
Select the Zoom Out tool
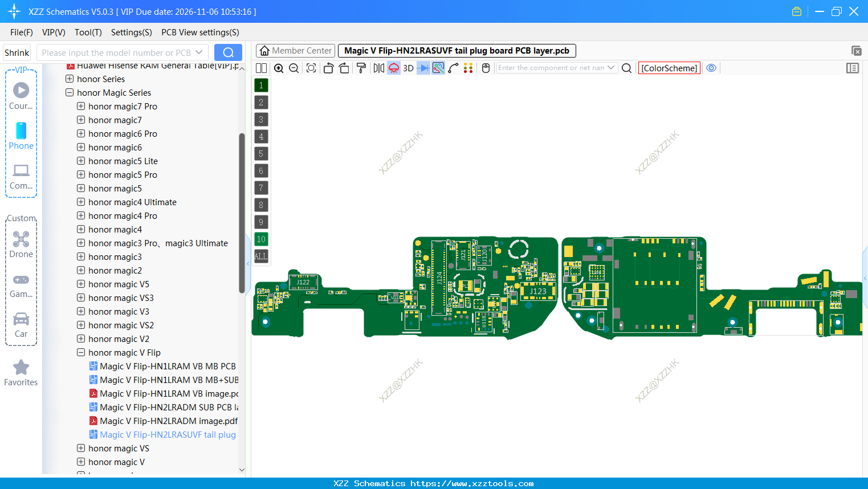[x=294, y=68]
